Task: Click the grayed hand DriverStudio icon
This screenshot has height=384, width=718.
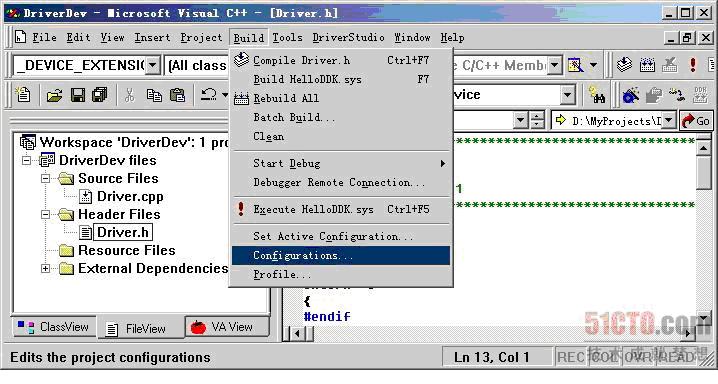Action: [653, 95]
